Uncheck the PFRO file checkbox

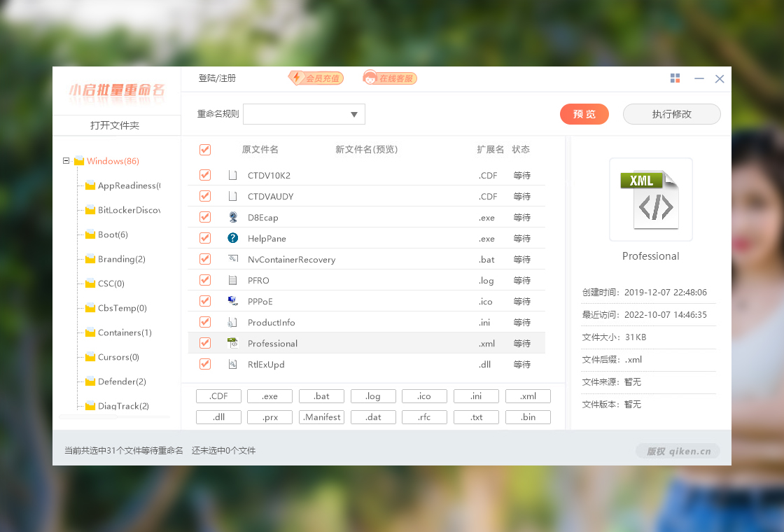coord(205,280)
